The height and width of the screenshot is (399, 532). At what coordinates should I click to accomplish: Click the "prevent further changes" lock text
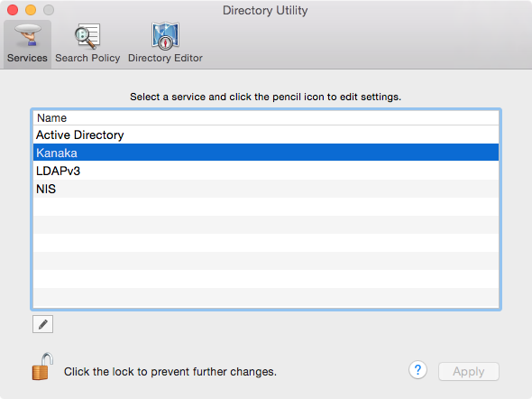(x=170, y=372)
